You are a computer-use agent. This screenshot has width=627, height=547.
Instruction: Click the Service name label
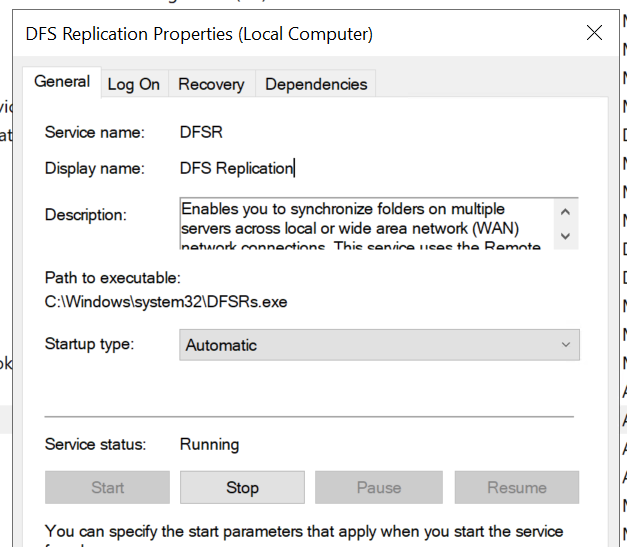click(x=95, y=132)
